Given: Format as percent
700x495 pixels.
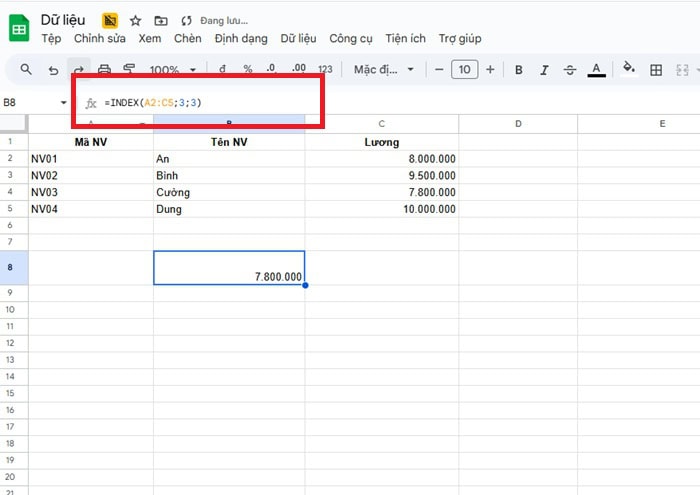Looking at the screenshot, I should pos(248,69).
